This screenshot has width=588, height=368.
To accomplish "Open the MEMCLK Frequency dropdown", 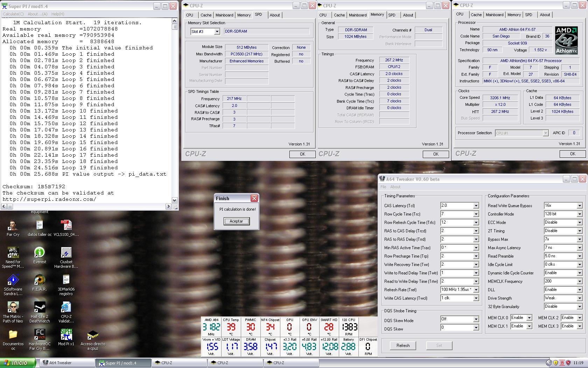I will [580, 281].
